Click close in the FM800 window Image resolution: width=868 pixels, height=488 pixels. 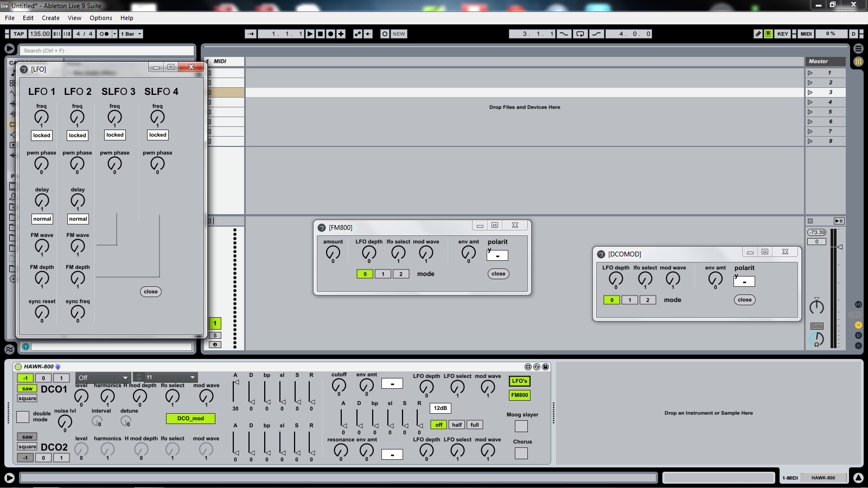click(499, 274)
